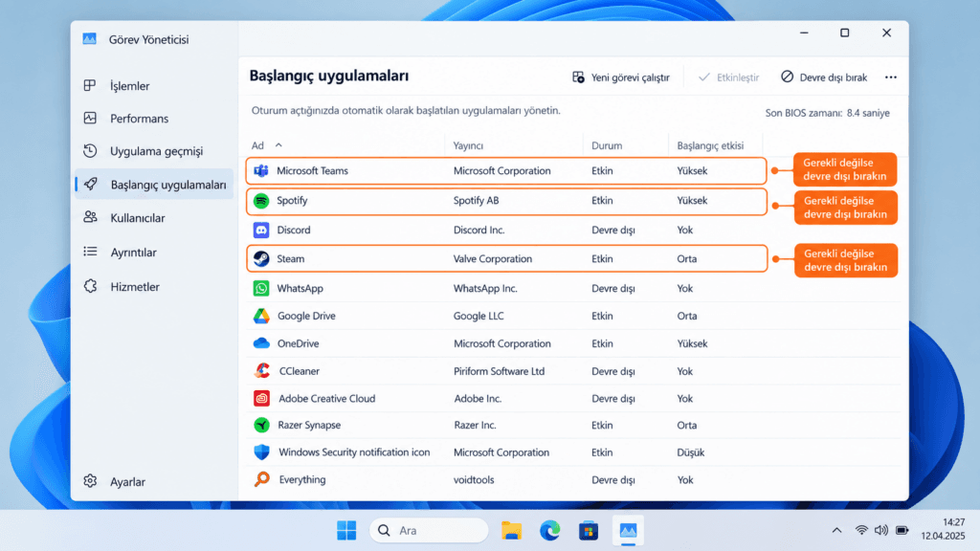Image resolution: width=980 pixels, height=551 pixels.
Task: Click OneDrive's Yüksek impact value
Action: (692, 343)
